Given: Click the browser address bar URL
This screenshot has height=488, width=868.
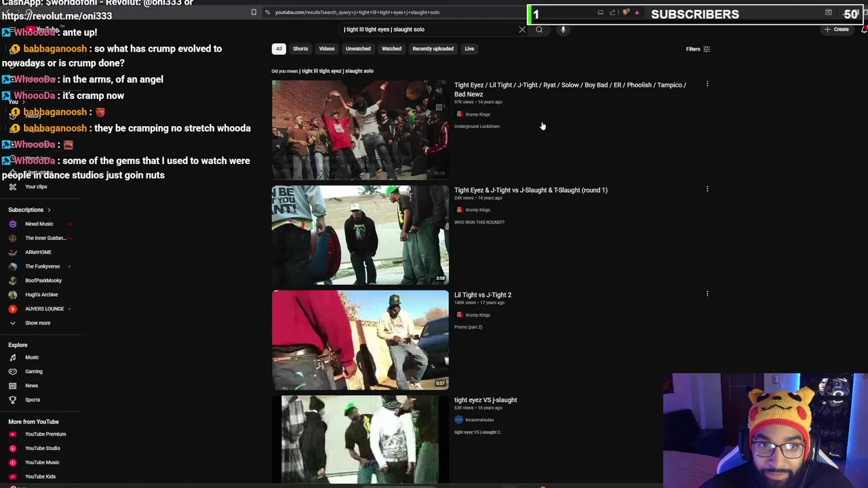Looking at the screenshot, I should [357, 12].
